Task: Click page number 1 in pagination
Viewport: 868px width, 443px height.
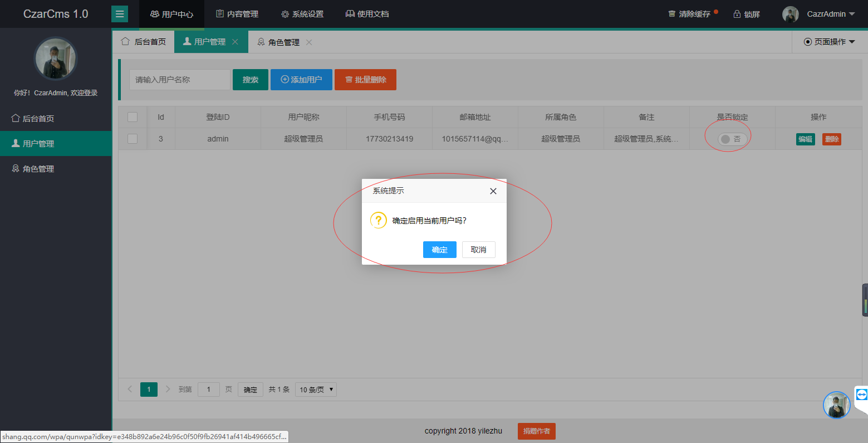Action: click(149, 390)
